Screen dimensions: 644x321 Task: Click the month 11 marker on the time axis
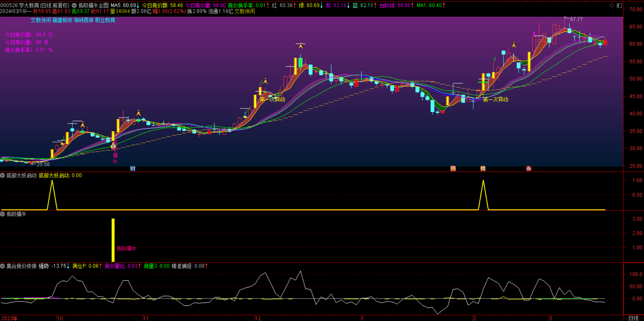point(146,318)
